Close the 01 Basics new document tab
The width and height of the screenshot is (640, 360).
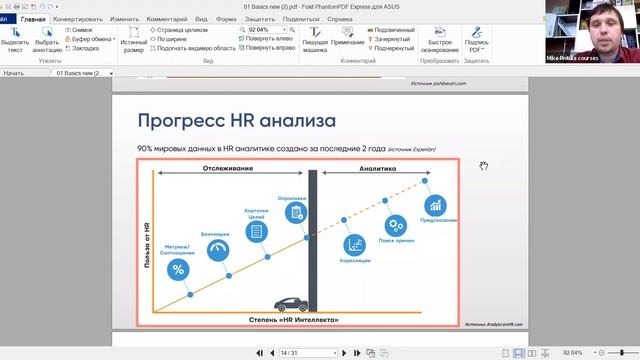(x=111, y=73)
